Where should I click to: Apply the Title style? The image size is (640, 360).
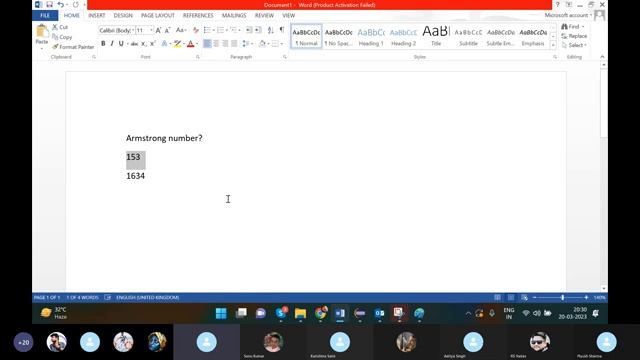click(x=436, y=36)
